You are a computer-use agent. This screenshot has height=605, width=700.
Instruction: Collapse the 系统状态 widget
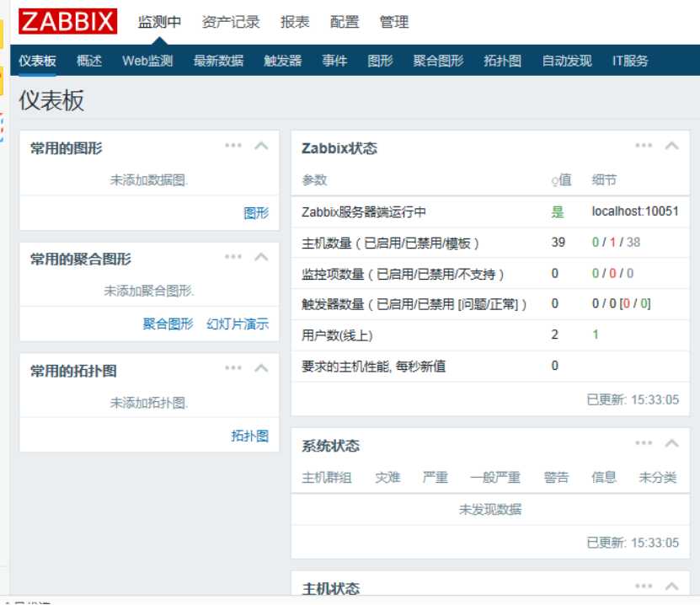tap(672, 443)
